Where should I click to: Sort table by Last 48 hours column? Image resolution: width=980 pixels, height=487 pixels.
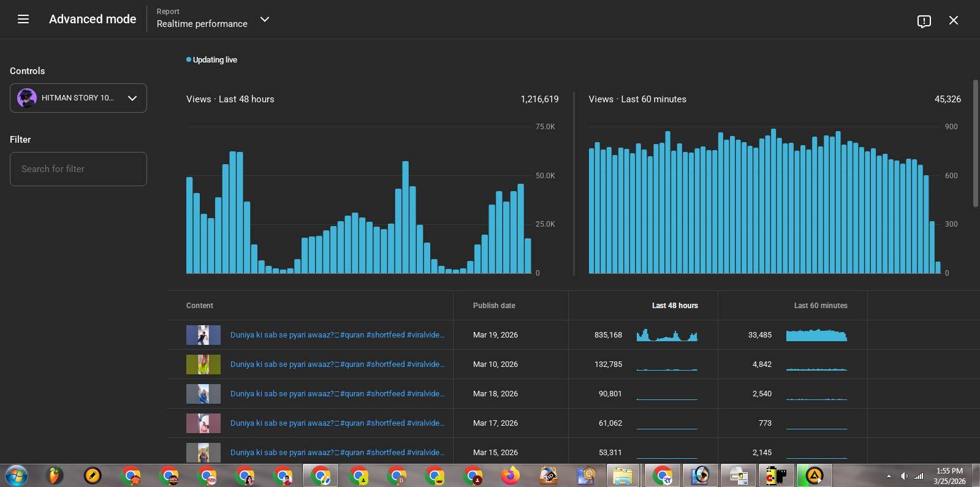[x=674, y=306]
